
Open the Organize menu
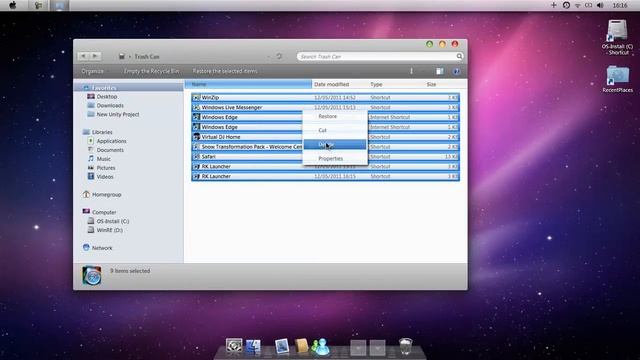pos(93,71)
